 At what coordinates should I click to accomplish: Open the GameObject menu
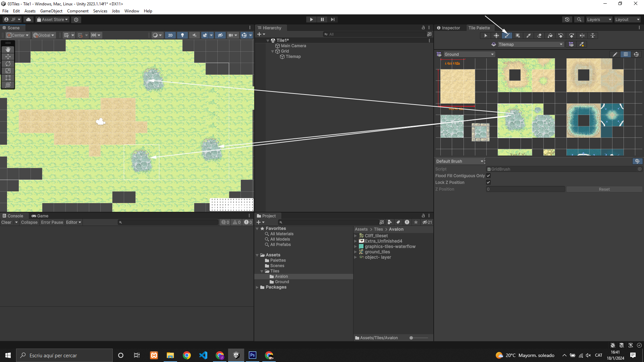click(x=51, y=11)
